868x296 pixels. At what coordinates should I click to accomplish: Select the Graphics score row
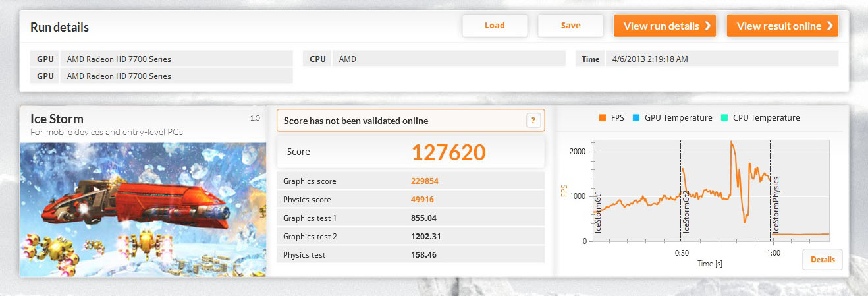[x=411, y=181]
